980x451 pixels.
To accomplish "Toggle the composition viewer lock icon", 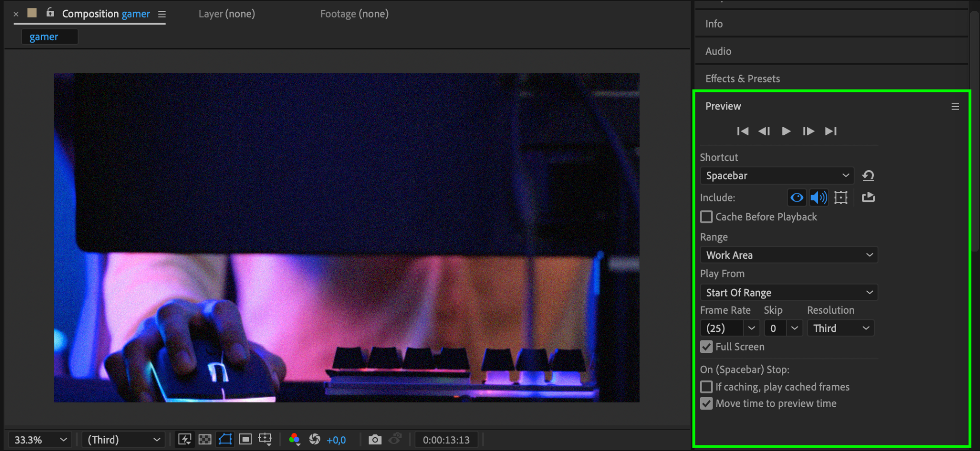I will 50,12.
